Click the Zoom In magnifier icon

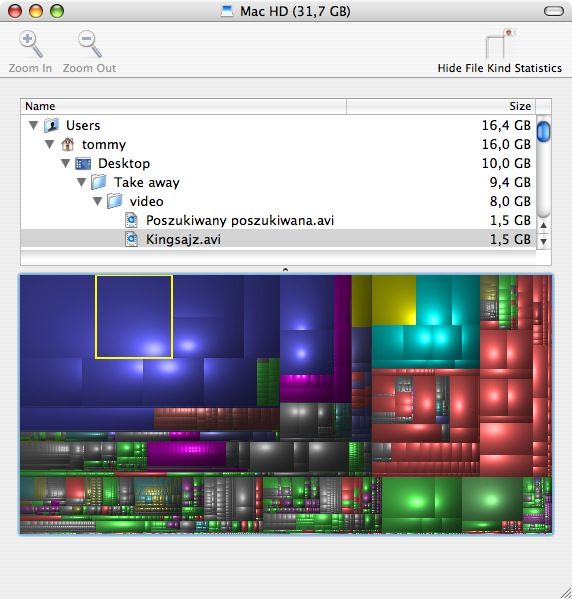click(31, 44)
